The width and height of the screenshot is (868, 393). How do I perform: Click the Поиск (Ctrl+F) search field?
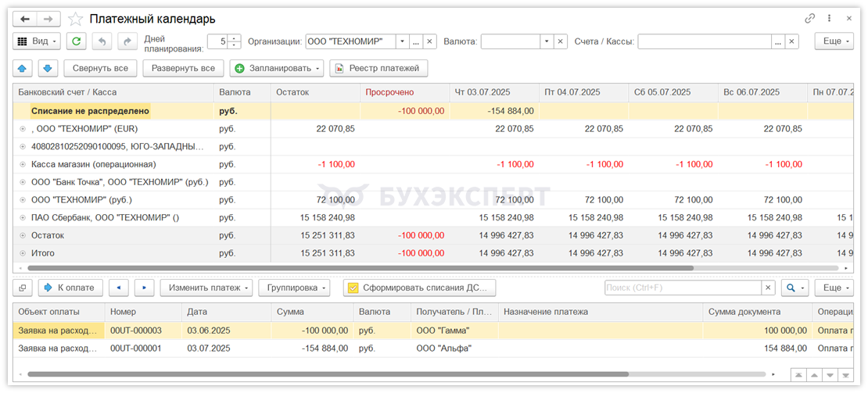point(682,288)
